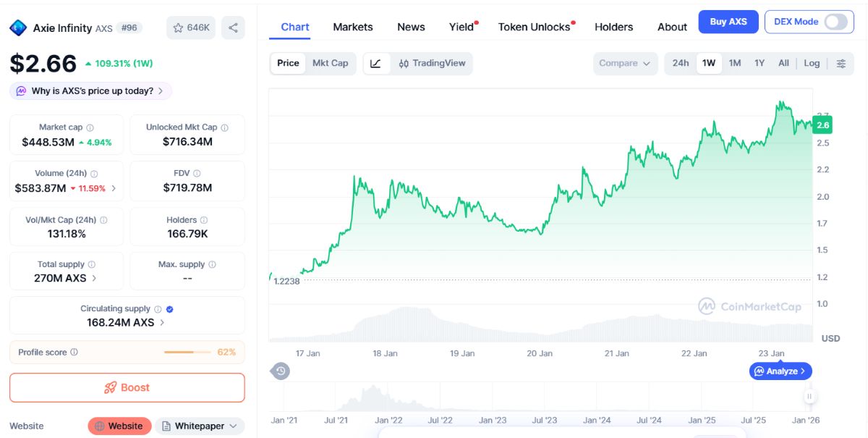Click the Axie Infinity coin logo
This screenshot has width=868, height=438.
click(18, 28)
